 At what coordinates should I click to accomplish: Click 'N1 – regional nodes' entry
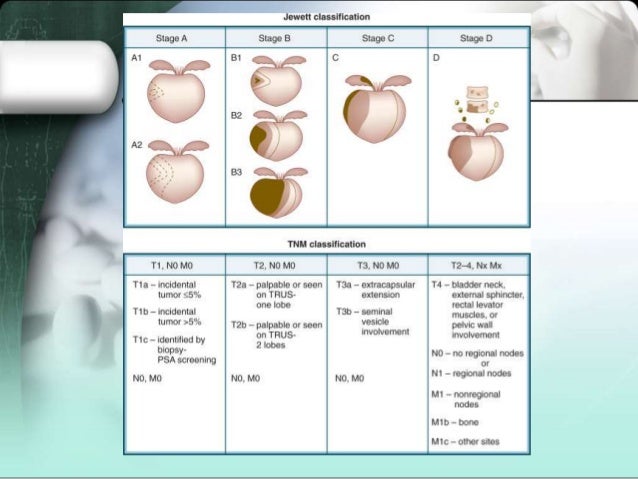tap(471, 373)
